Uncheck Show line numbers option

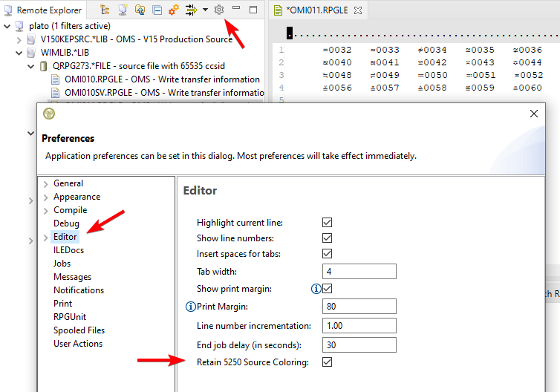[x=327, y=238]
